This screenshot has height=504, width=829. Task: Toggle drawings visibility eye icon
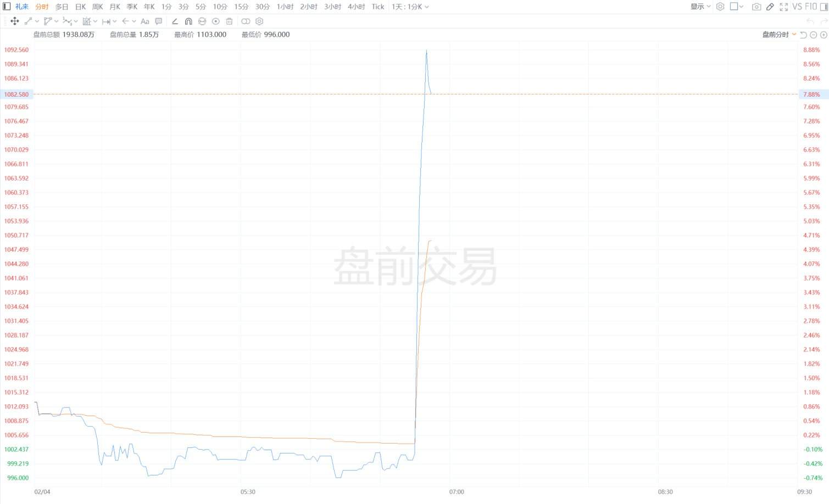pos(216,21)
